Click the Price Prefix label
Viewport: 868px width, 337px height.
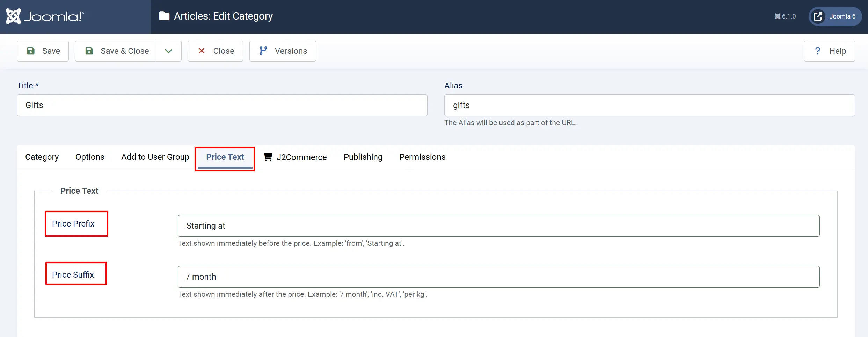coord(73,224)
